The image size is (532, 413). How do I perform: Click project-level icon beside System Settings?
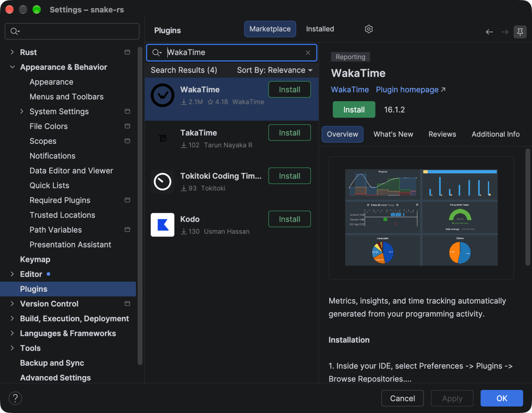127,111
